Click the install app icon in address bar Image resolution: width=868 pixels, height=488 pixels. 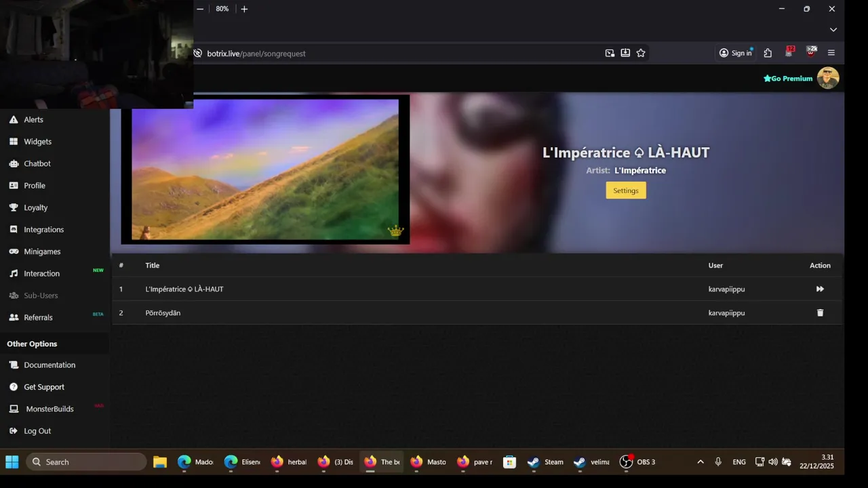pos(625,53)
